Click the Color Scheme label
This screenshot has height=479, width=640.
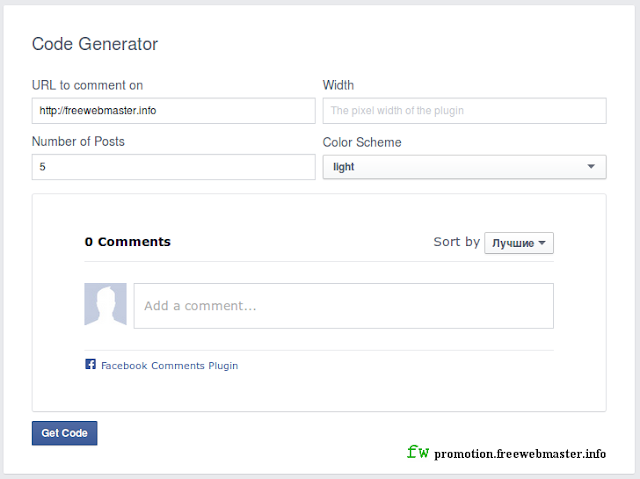[361, 142]
